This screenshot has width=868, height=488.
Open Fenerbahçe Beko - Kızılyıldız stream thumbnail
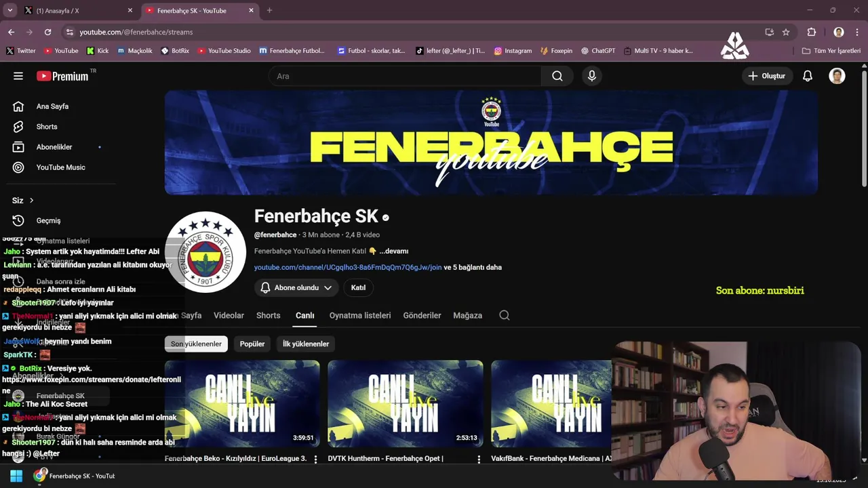pyautogui.click(x=242, y=404)
